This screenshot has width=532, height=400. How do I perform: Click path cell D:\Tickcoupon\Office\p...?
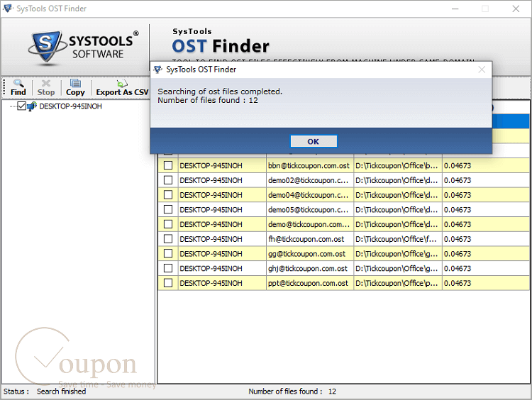pos(398,283)
